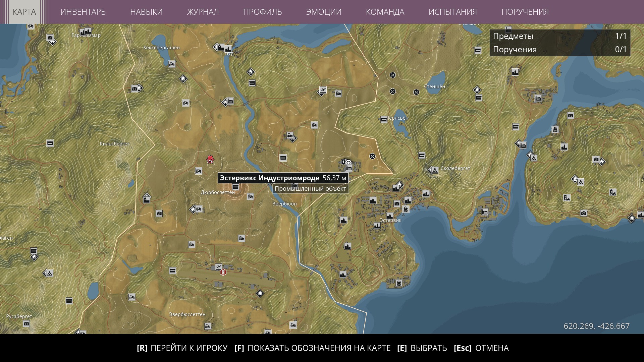Select the ПРОФИЛЬ tab
This screenshot has width=644, height=362.
point(262,12)
